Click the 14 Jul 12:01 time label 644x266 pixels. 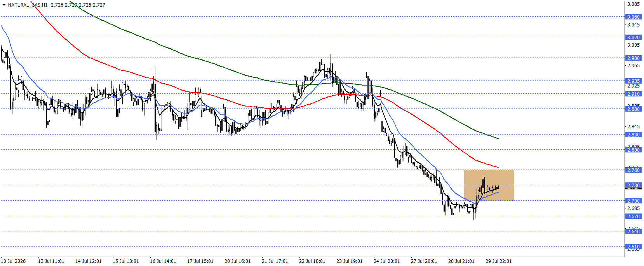tap(88, 261)
